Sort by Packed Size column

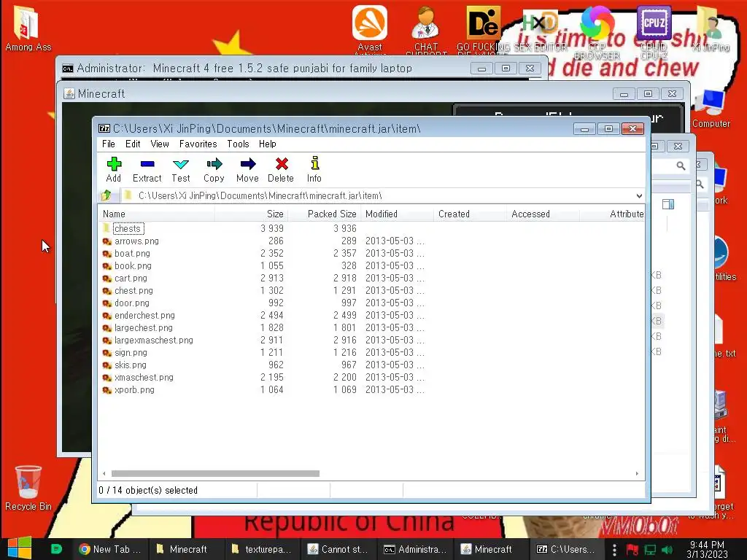[325, 214]
